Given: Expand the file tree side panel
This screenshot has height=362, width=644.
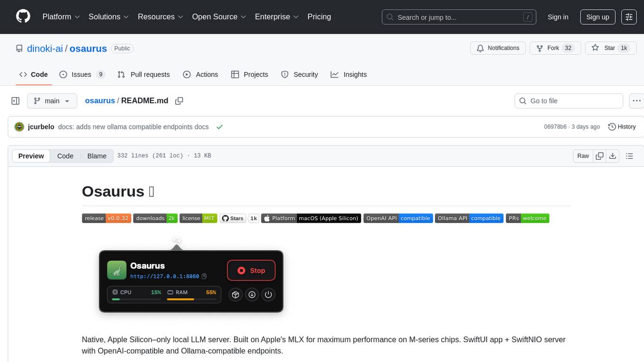Looking at the screenshot, I should point(15,101).
